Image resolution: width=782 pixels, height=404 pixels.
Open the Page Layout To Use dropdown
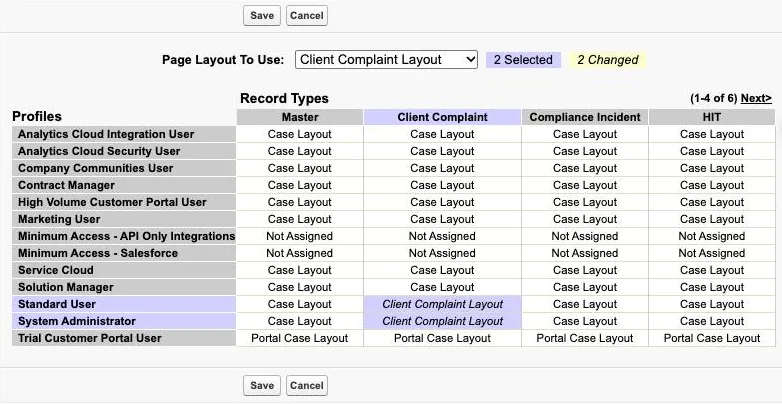[x=387, y=60]
